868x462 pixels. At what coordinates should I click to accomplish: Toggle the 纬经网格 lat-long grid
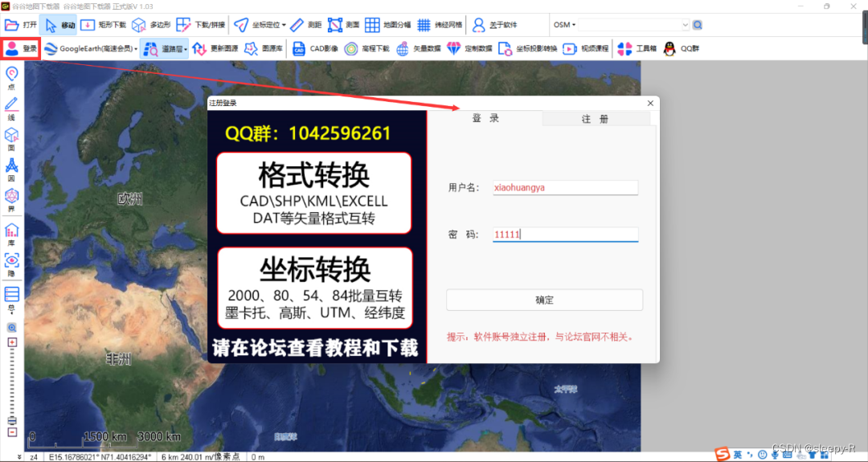[x=440, y=25]
